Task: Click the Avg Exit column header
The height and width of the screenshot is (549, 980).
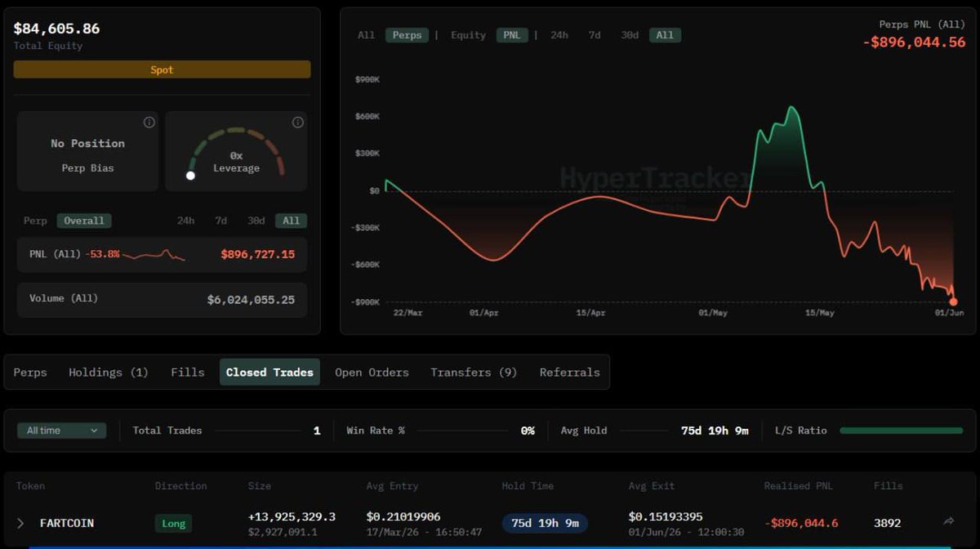Action: coord(652,486)
